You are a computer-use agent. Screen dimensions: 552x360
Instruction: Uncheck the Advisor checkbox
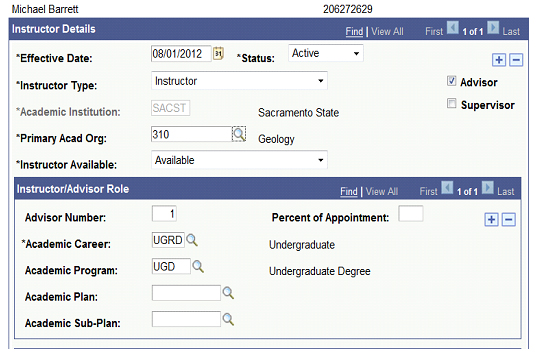451,81
